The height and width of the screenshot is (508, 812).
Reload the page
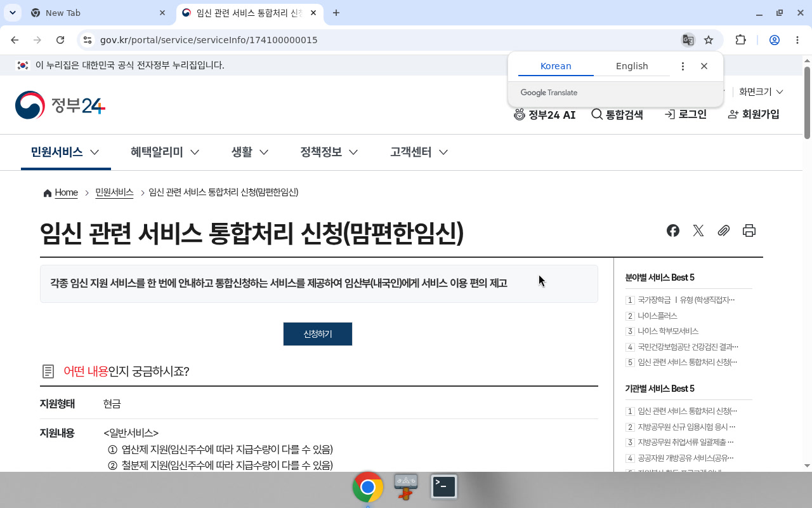[x=60, y=40]
